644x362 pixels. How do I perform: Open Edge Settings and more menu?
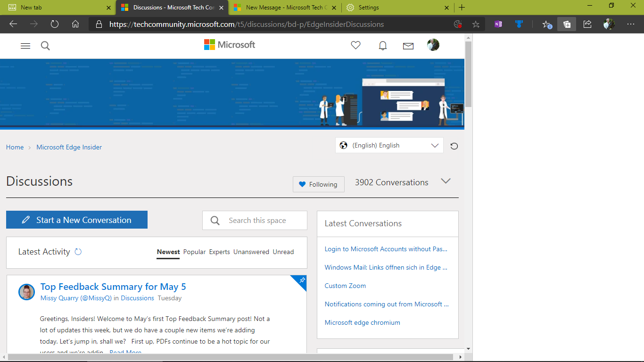[631, 24]
